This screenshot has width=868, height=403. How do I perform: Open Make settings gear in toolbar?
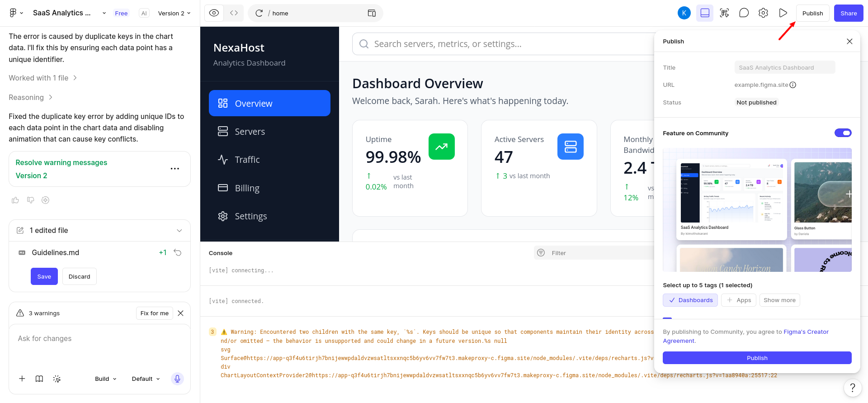coord(763,13)
